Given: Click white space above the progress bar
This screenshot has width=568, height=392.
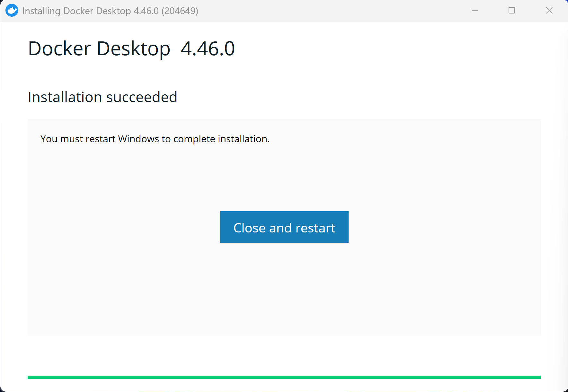Looking at the screenshot, I should pyautogui.click(x=284, y=355).
